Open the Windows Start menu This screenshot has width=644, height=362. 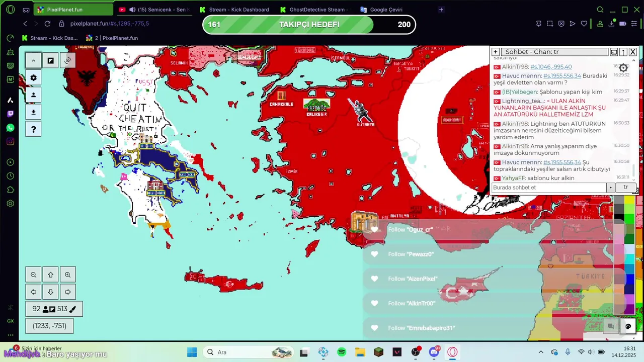tap(192, 352)
